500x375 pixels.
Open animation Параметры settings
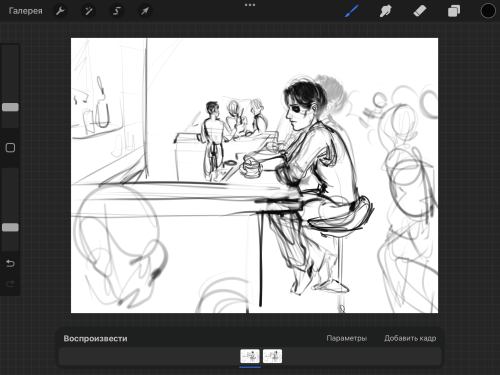pos(347,338)
